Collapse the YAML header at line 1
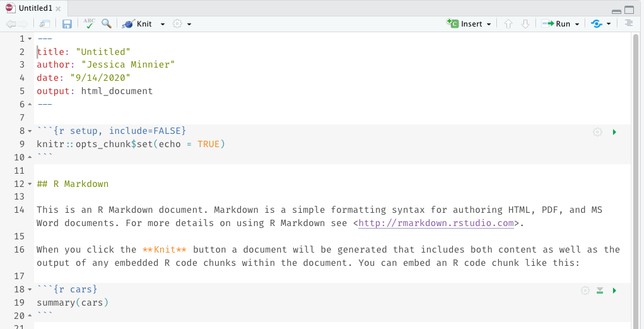This screenshot has height=329, width=644. coord(30,39)
